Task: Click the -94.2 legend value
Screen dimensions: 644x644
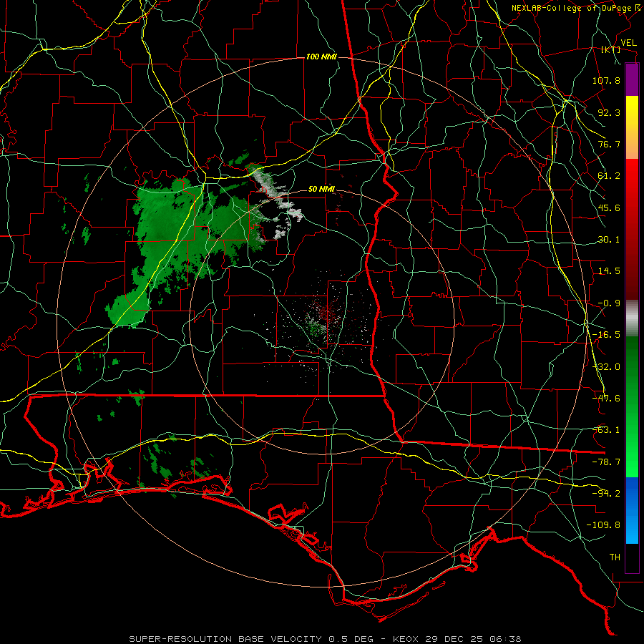Action: pyautogui.click(x=606, y=494)
